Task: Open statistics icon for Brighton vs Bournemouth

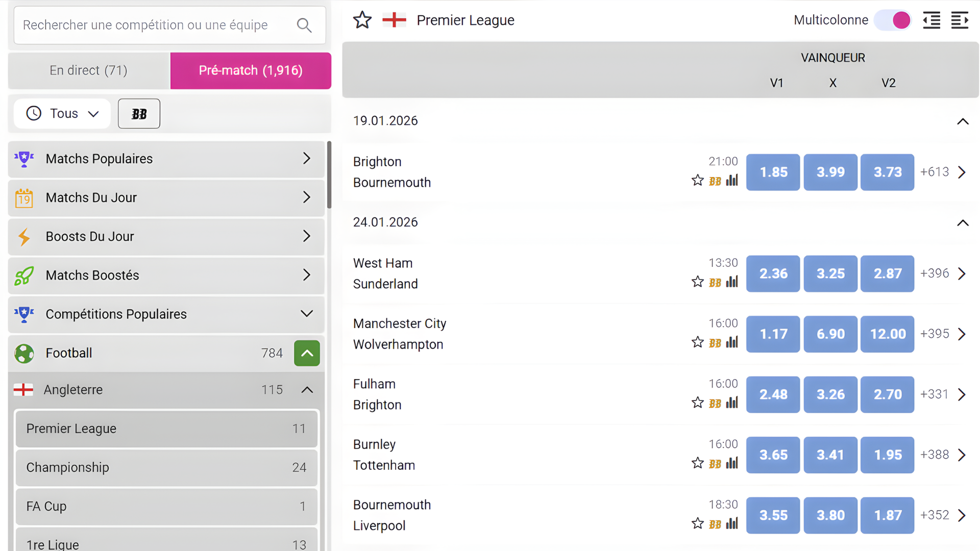Action: 732,181
